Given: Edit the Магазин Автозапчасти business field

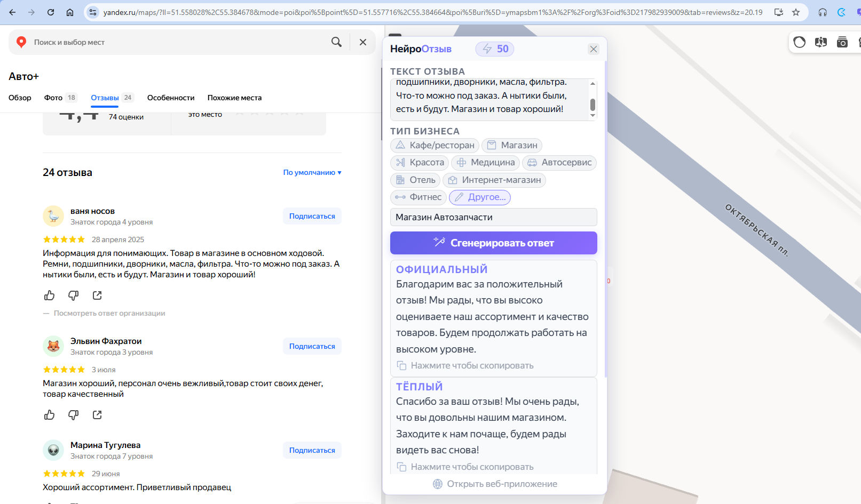Looking at the screenshot, I should point(494,217).
